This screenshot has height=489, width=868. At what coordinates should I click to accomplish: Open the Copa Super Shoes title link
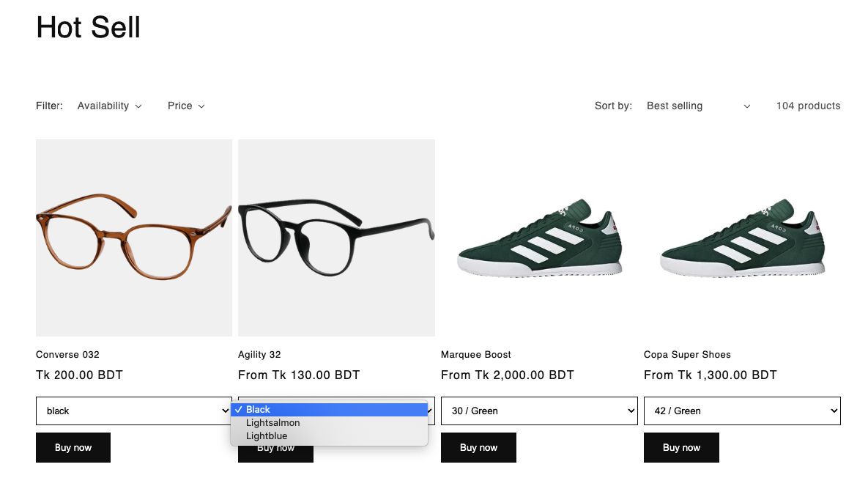click(x=687, y=355)
